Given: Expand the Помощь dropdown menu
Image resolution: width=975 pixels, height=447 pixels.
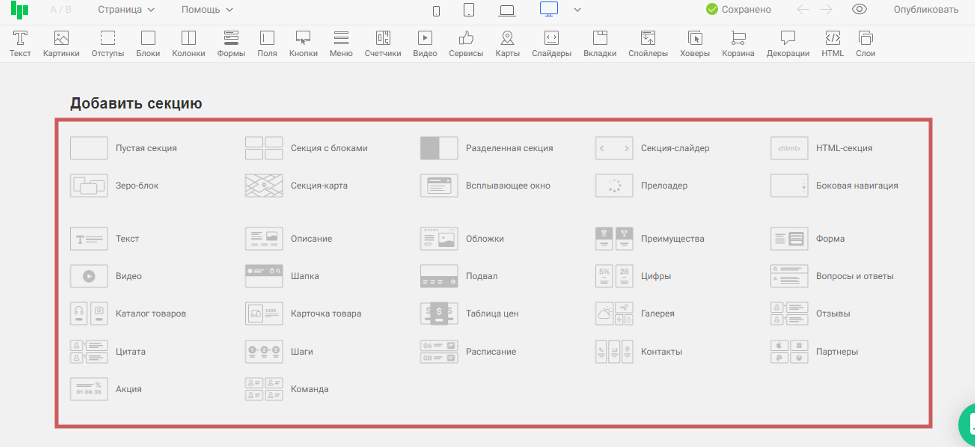Looking at the screenshot, I should click(x=207, y=10).
